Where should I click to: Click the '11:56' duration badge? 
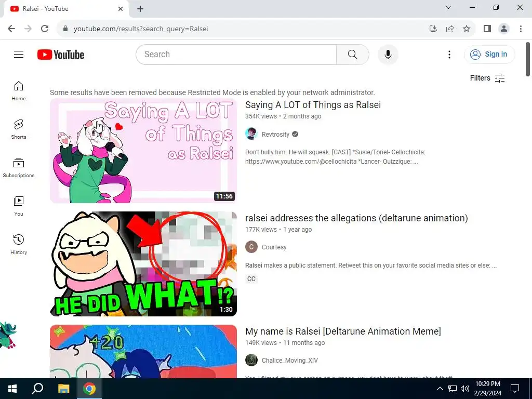(224, 196)
